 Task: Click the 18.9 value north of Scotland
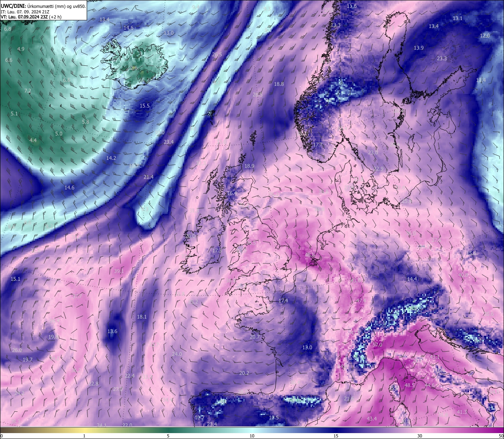pyautogui.click(x=249, y=166)
